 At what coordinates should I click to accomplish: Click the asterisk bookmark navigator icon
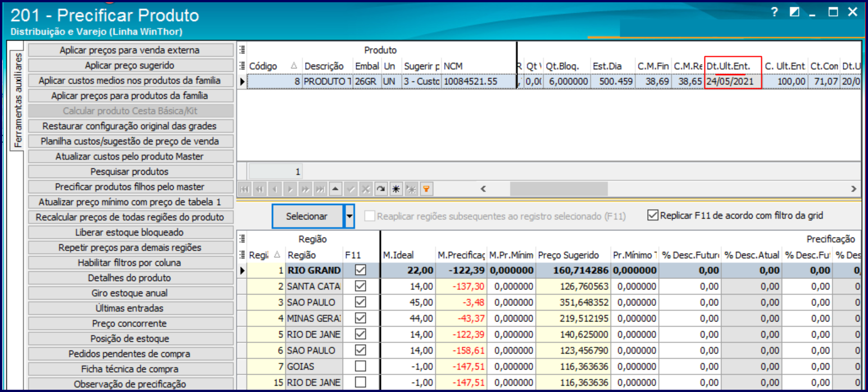pyautogui.click(x=396, y=189)
